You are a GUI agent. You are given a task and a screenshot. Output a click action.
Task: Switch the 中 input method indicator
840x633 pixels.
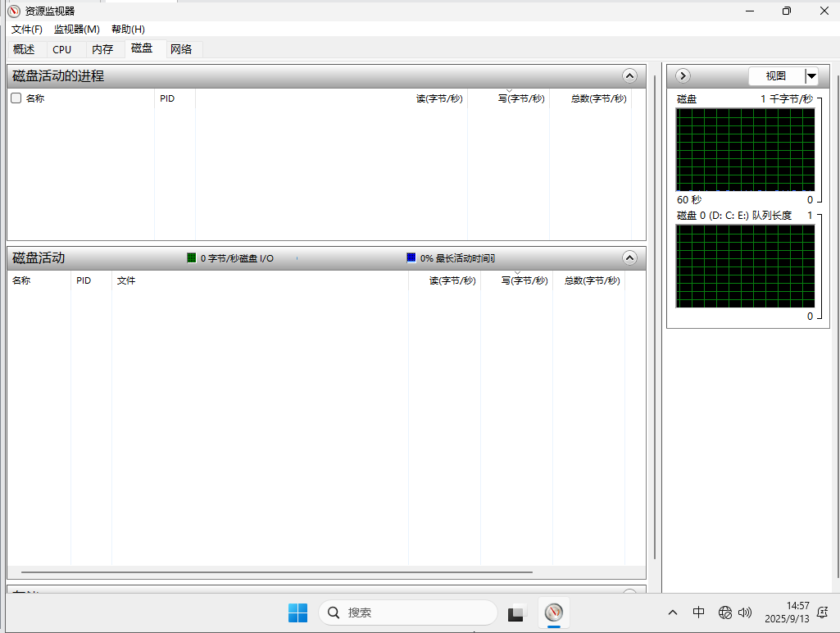pyautogui.click(x=698, y=613)
